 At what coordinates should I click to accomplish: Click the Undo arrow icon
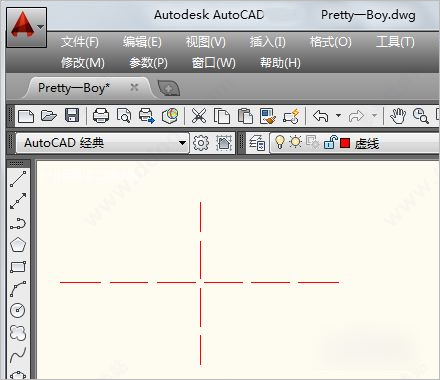(x=321, y=116)
